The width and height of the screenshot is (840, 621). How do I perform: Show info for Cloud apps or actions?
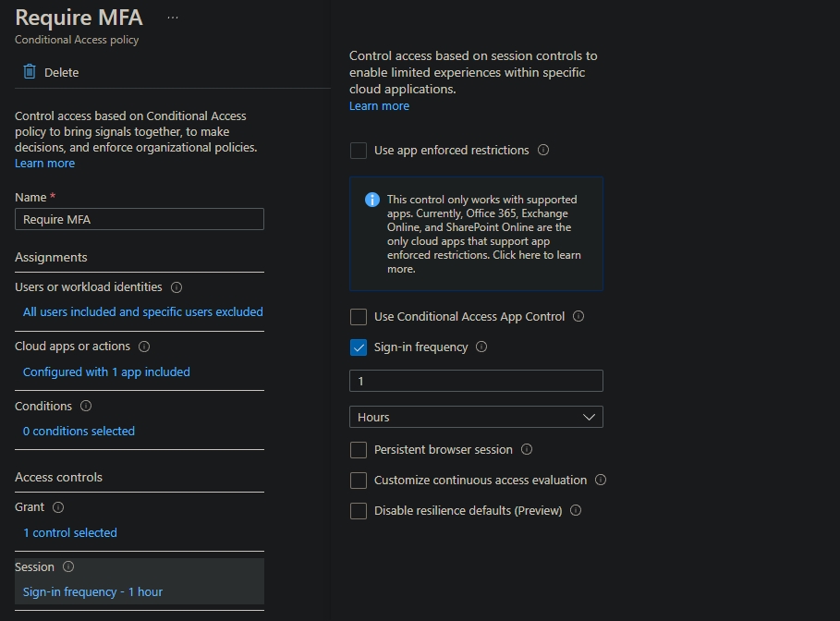[144, 347]
